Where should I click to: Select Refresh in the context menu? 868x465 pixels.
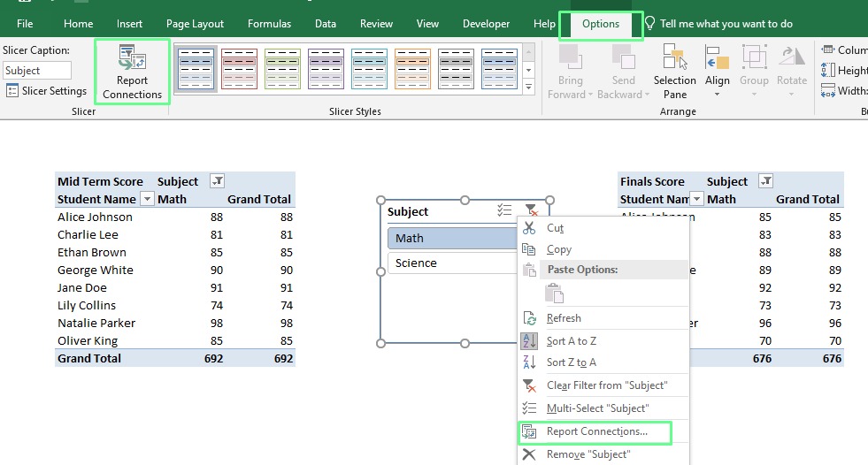[x=564, y=318]
